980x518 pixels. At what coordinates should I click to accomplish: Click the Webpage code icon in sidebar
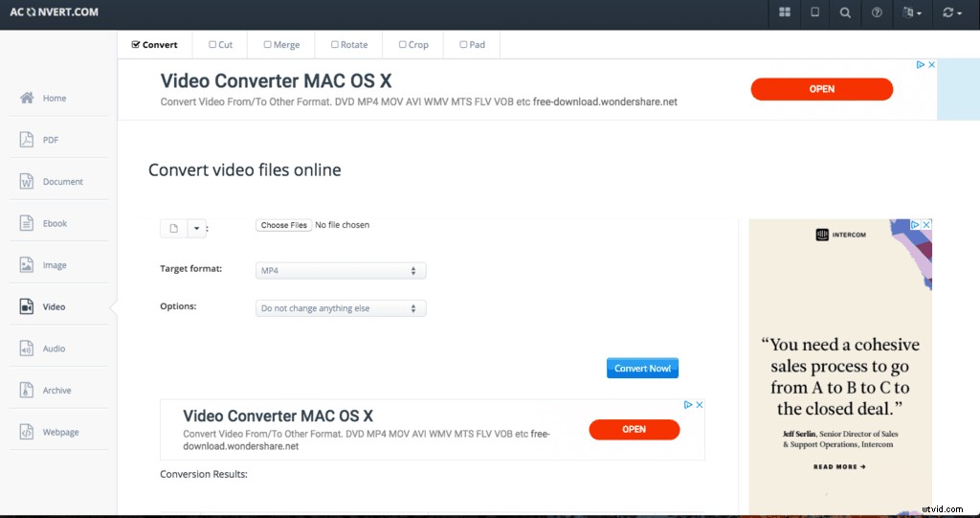coord(26,432)
